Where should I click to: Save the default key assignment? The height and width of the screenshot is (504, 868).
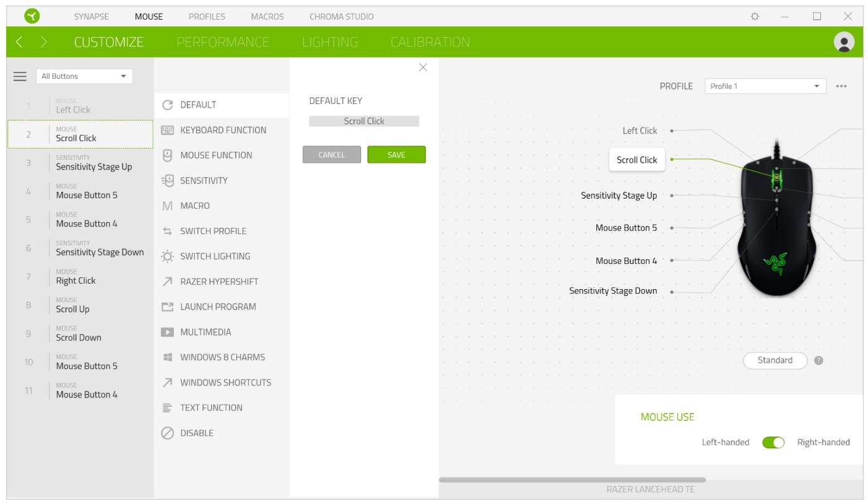tap(397, 155)
